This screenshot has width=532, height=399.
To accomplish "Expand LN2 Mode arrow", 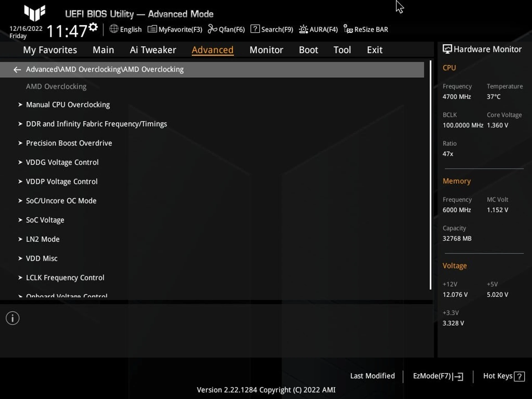I will coord(20,239).
